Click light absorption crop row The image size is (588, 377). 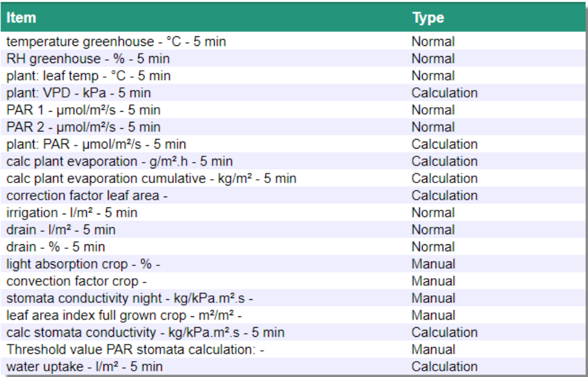83,264
